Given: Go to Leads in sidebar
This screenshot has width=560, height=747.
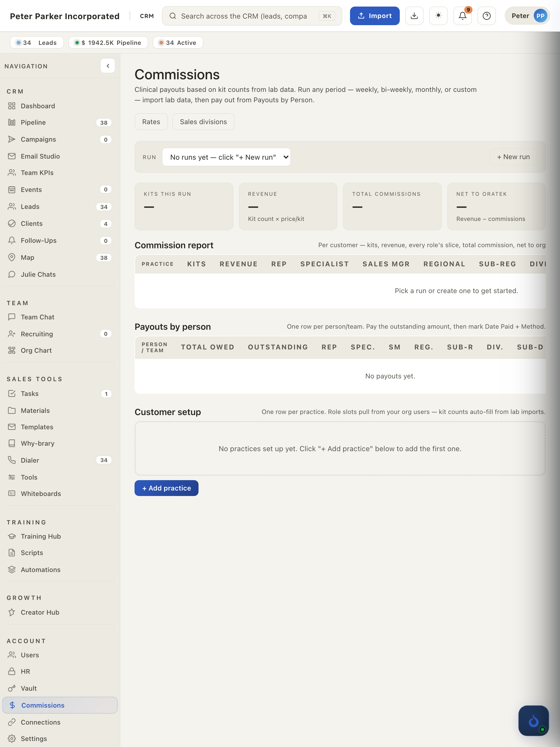Looking at the screenshot, I should pos(60,207).
